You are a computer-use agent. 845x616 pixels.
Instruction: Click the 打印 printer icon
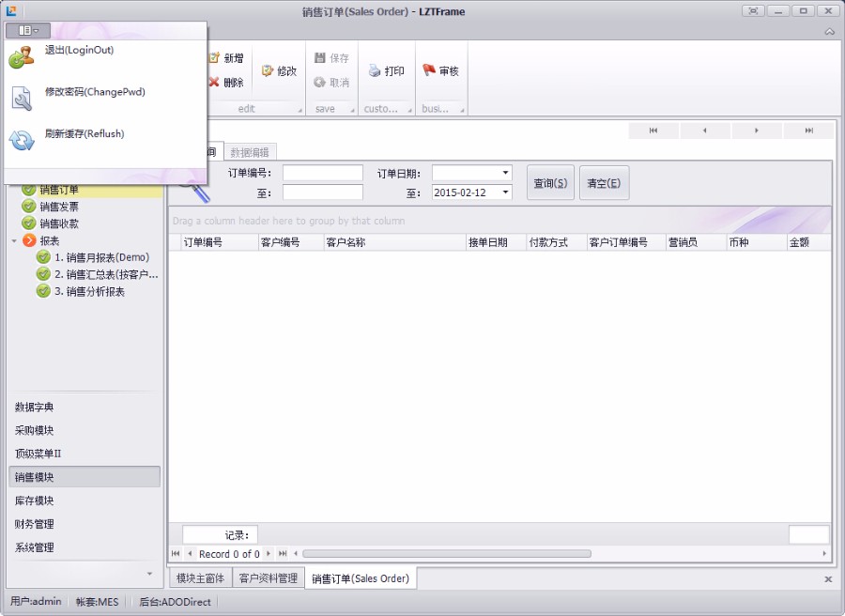375,70
